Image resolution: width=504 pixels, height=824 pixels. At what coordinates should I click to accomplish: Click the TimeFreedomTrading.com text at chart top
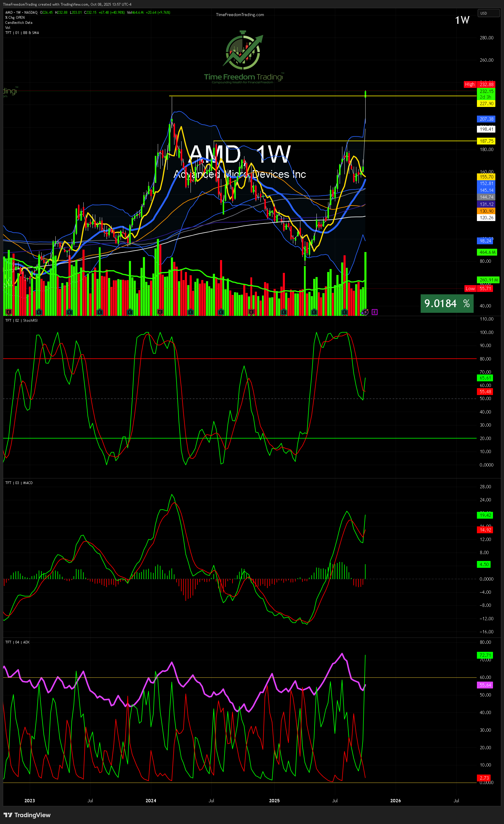(240, 15)
